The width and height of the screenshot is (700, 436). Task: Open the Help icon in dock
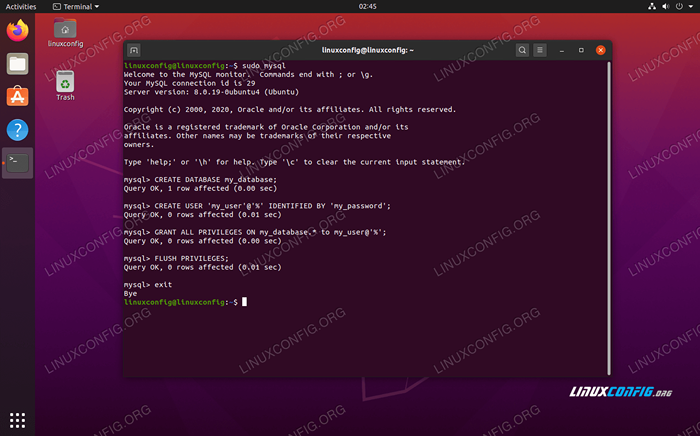pyautogui.click(x=17, y=130)
